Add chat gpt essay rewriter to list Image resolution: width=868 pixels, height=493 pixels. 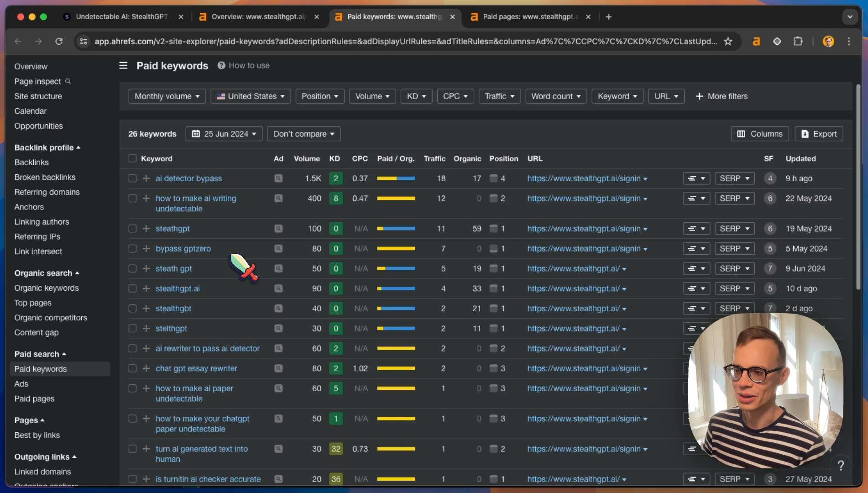point(146,368)
